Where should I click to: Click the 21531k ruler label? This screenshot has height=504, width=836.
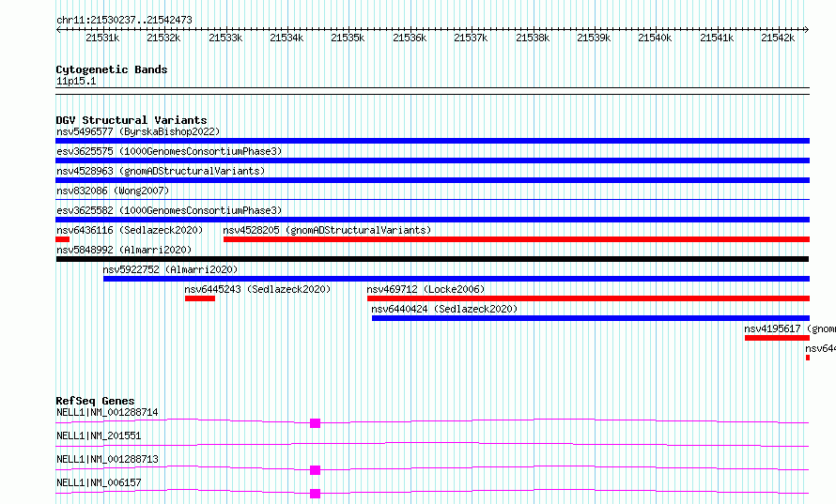[102, 38]
